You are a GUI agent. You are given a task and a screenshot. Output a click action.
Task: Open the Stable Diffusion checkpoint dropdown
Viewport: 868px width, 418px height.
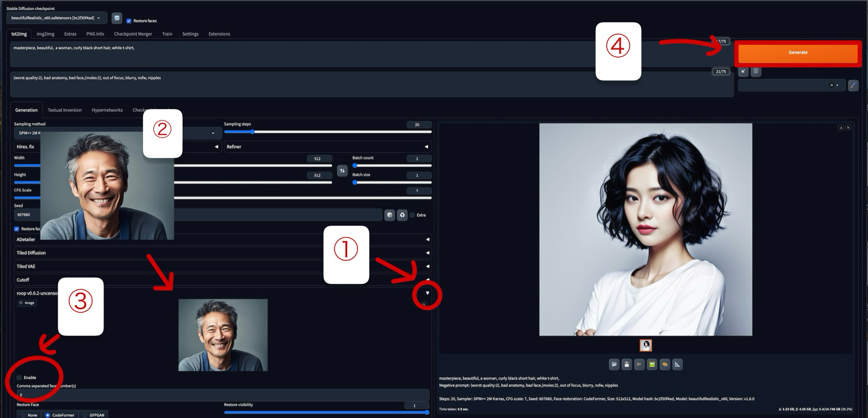click(x=56, y=18)
